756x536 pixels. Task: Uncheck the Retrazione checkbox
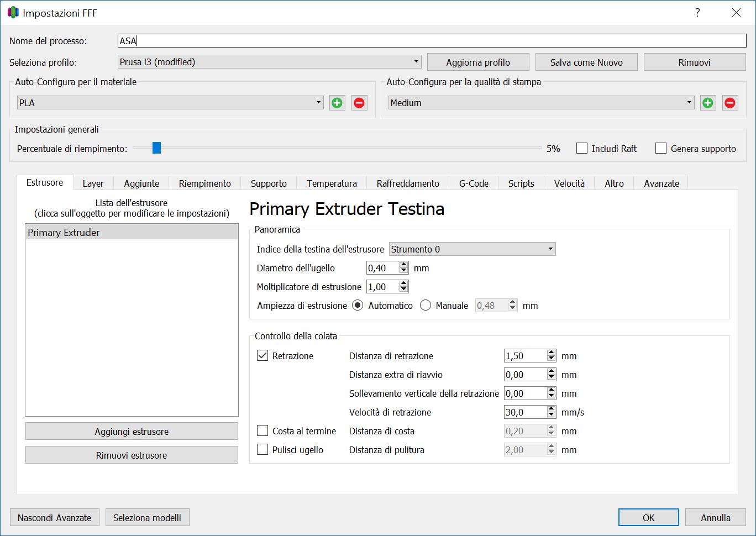point(262,356)
